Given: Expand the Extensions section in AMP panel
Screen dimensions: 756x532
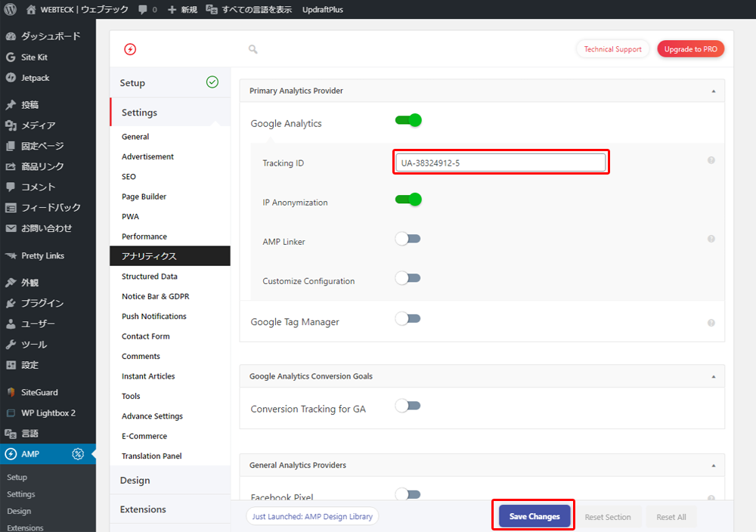Looking at the screenshot, I should tap(170, 509).
